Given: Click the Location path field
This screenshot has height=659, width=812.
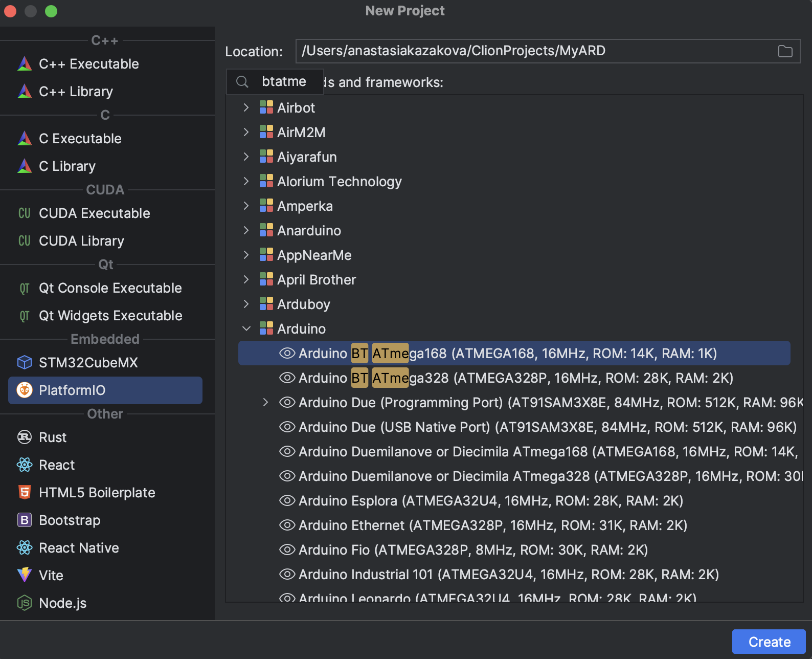Looking at the screenshot, I should [x=548, y=51].
